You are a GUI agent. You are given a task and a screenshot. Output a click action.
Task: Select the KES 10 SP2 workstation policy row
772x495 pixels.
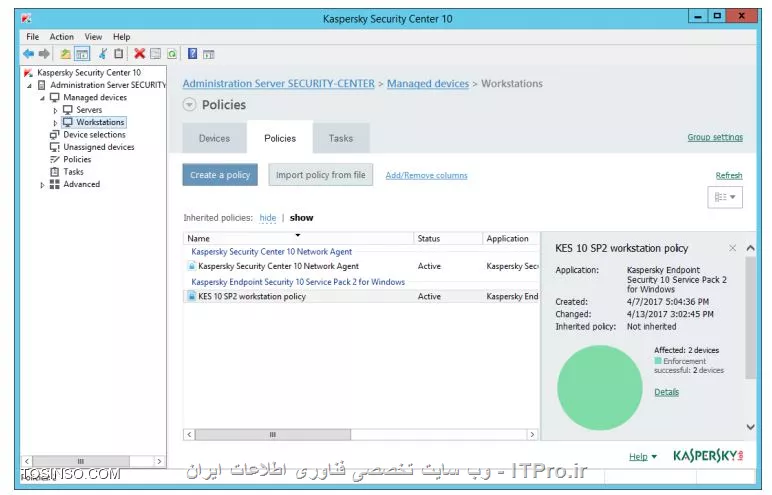[361, 297]
